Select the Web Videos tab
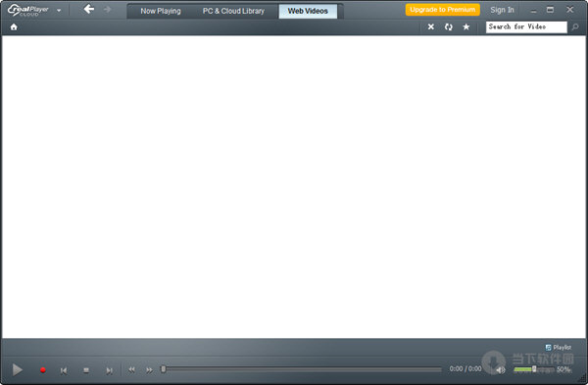588x385 pixels. point(308,11)
